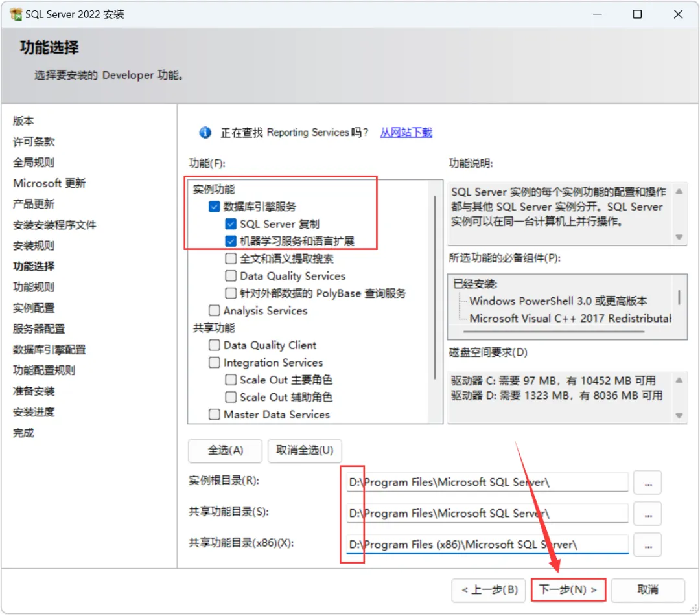The height and width of the screenshot is (616, 700).
Task: Enable 全文和语义提取搜索 checkbox
Action: click(231, 258)
